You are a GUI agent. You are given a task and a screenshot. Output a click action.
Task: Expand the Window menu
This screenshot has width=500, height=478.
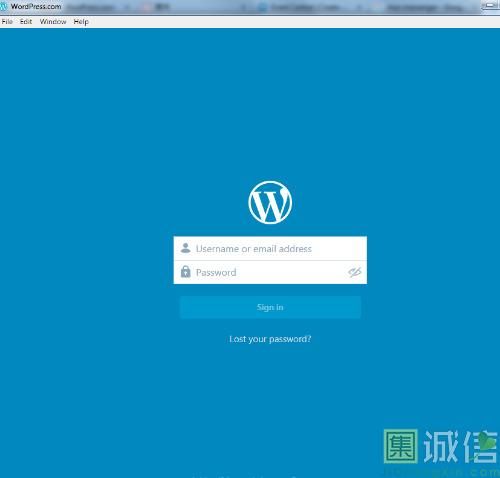(53, 22)
